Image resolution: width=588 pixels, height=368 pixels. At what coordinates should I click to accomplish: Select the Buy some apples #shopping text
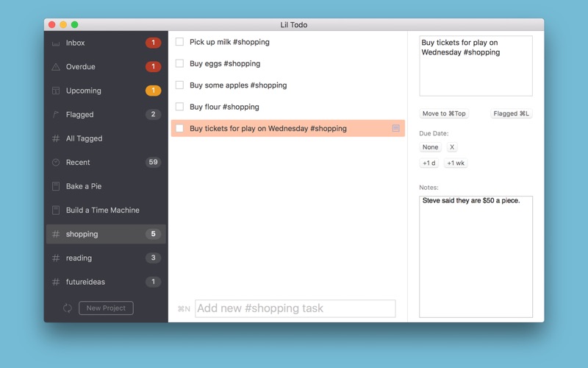click(238, 85)
